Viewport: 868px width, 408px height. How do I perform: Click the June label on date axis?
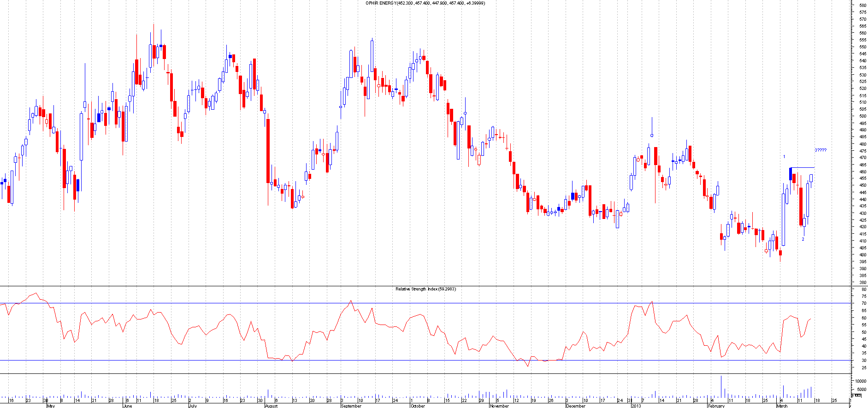pos(128,406)
